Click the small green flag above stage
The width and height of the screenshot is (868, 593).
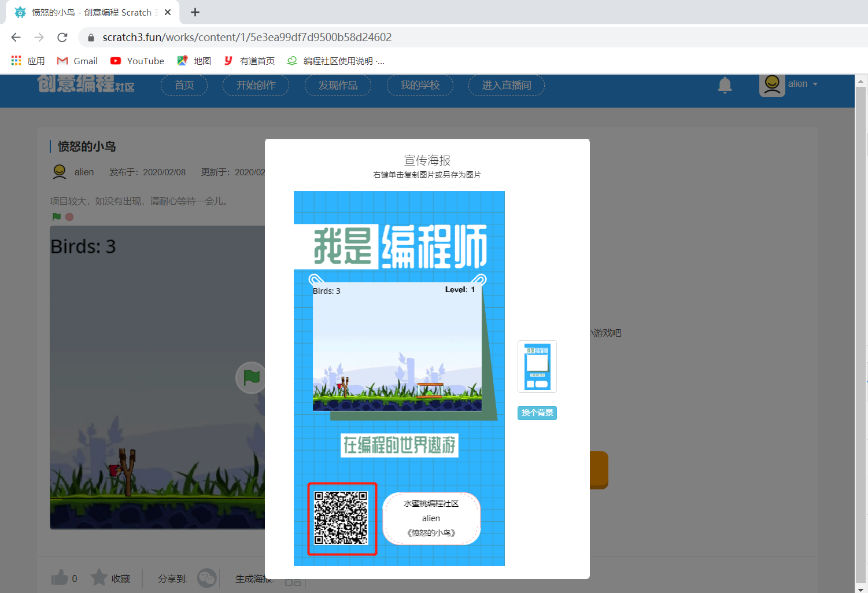57,217
